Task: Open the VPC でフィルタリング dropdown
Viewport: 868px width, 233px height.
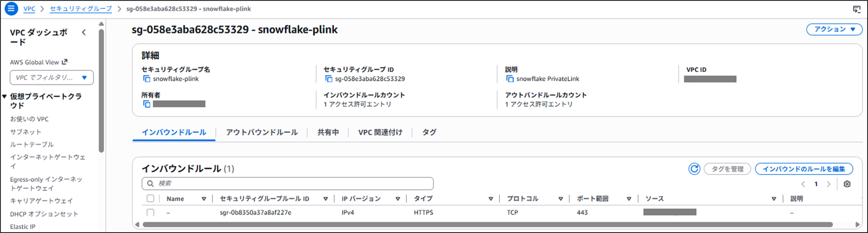Action: [52, 78]
